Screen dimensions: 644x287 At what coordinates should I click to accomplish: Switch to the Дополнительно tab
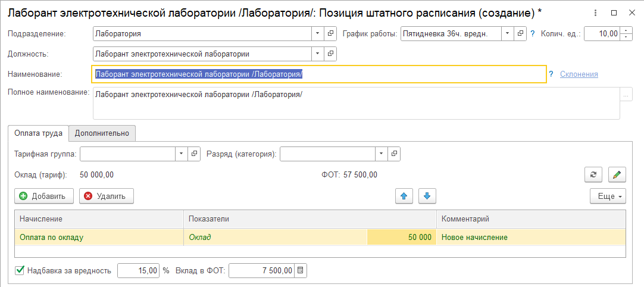coord(102,133)
